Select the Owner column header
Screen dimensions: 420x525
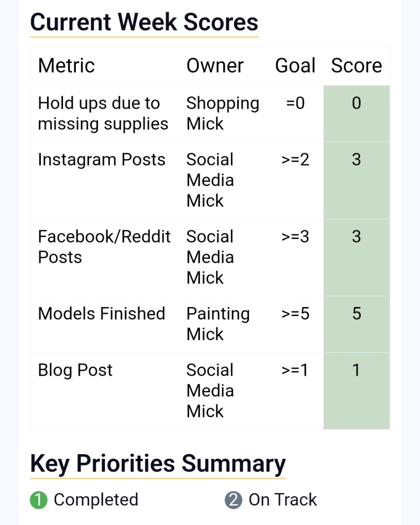click(215, 66)
